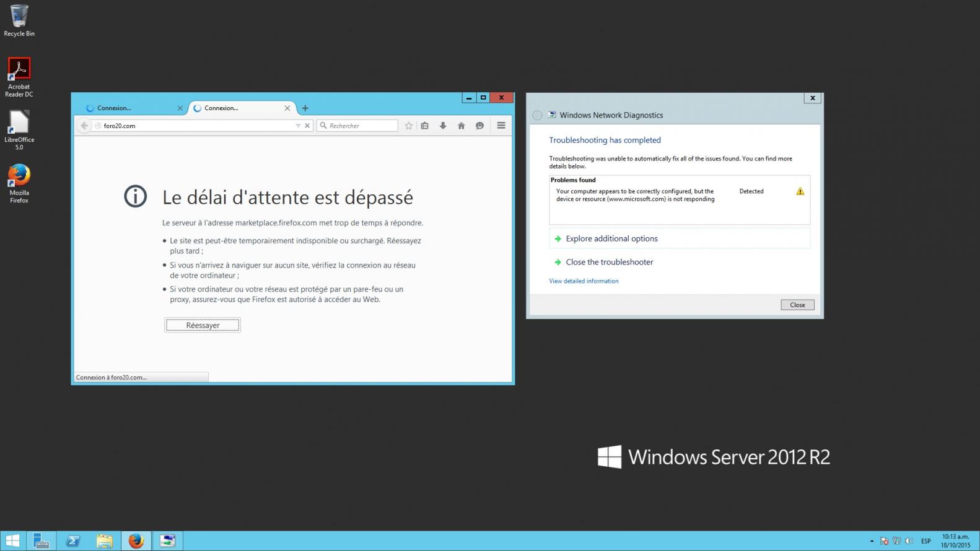Open File Explorer from the taskbar
Screen dimensions: 980x551
(105, 541)
